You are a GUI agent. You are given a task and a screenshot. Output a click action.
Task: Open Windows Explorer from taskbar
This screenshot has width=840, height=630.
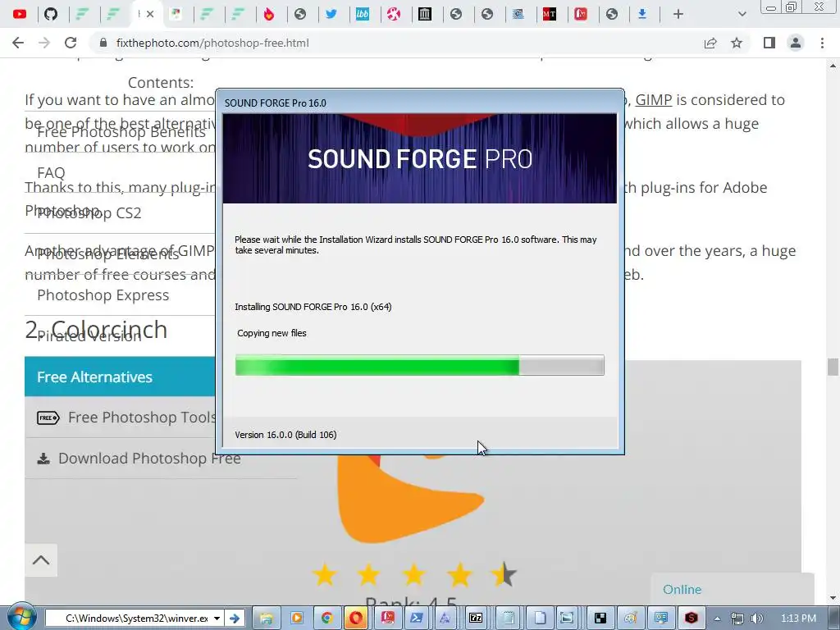[266, 619]
